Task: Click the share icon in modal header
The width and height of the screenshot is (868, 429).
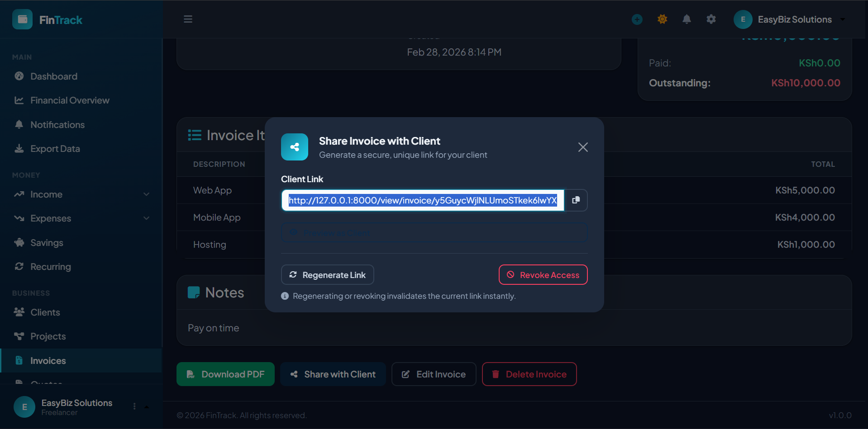Action: (295, 147)
